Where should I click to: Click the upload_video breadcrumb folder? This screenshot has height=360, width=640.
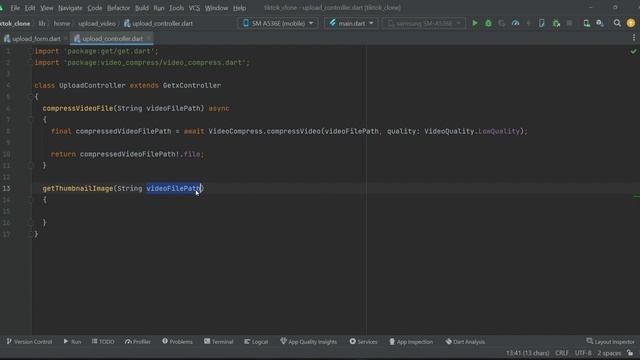tap(97, 24)
